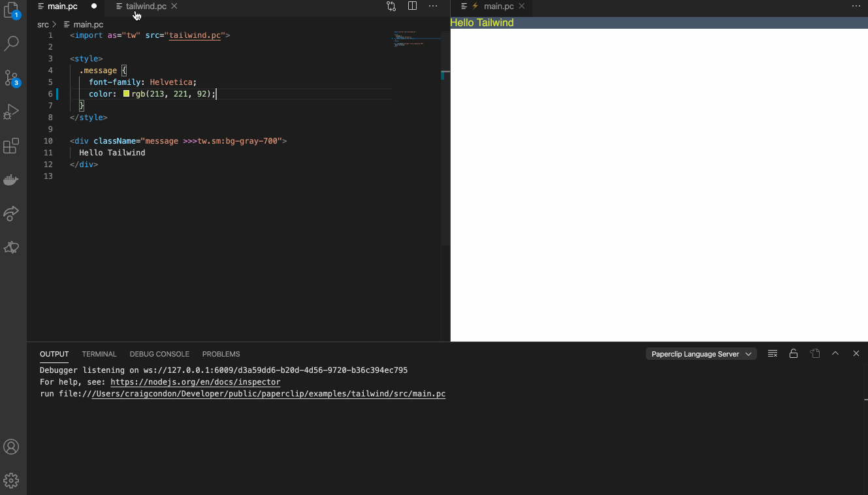868x495 pixels.
Task: Switch to the PROBLEMS panel tab
Action: coord(221,354)
